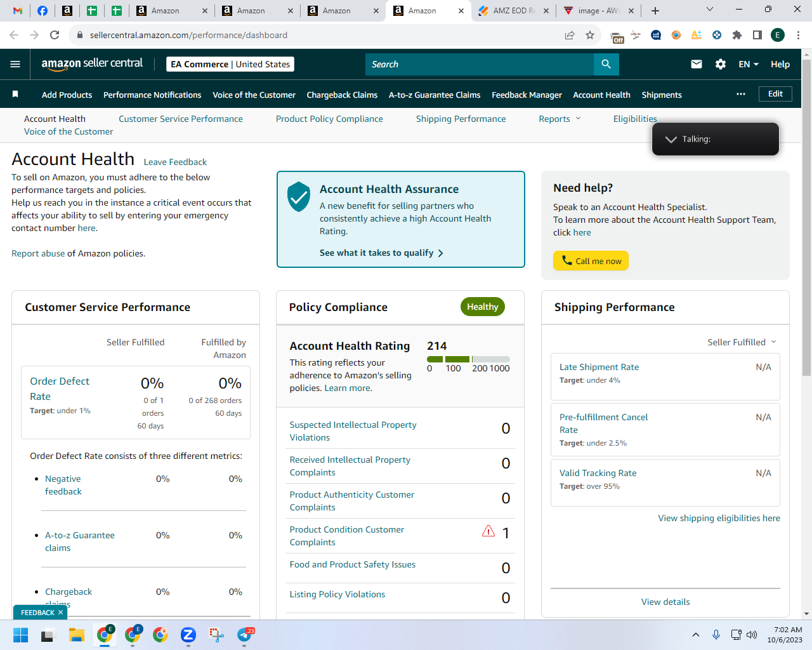The height and width of the screenshot is (650, 812).
Task: Open the Chrome profile avatar E
Action: click(x=778, y=35)
